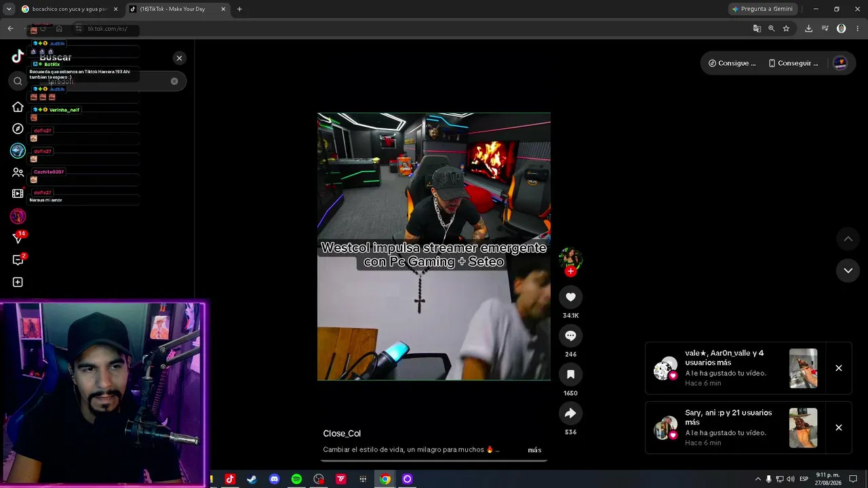Open the media controls icon in toolbar
Viewport: 868px width, 488px height.
click(825, 28)
